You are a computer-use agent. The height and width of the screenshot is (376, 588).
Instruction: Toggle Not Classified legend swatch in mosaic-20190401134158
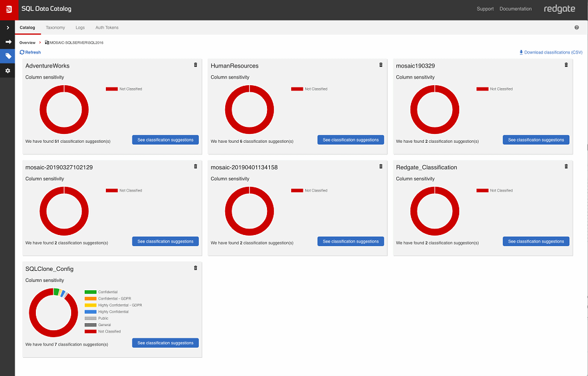296,190
